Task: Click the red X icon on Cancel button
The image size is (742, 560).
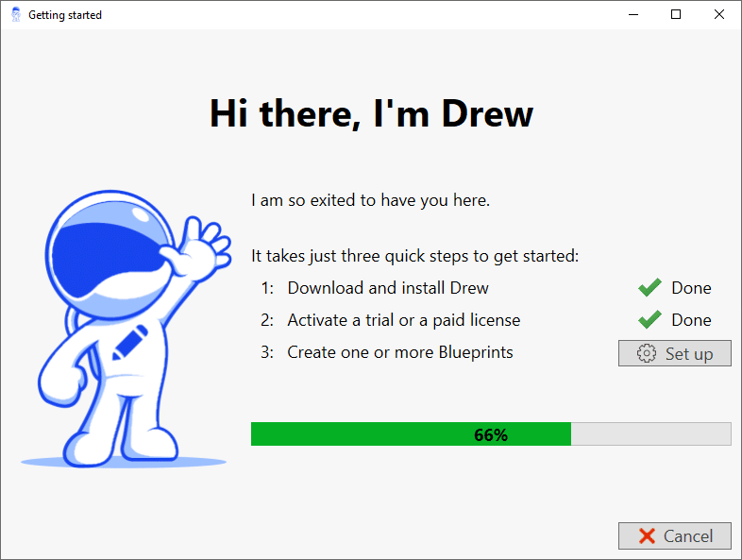Action: coord(647,536)
